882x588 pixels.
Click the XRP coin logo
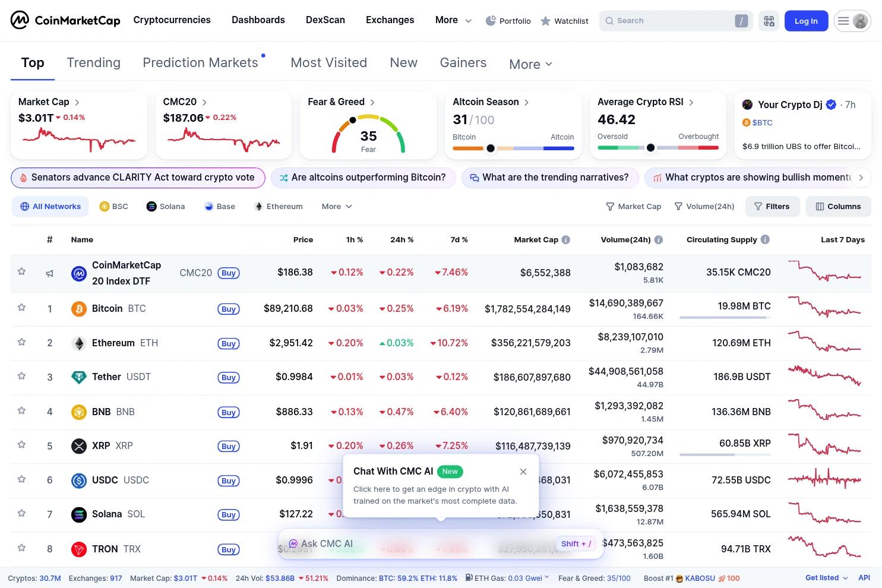pos(79,446)
